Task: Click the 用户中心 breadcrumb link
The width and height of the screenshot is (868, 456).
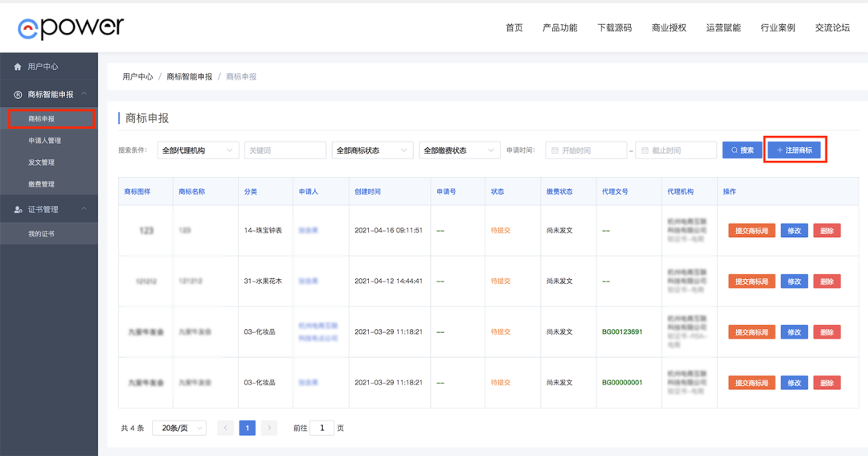Action: pos(137,76)
